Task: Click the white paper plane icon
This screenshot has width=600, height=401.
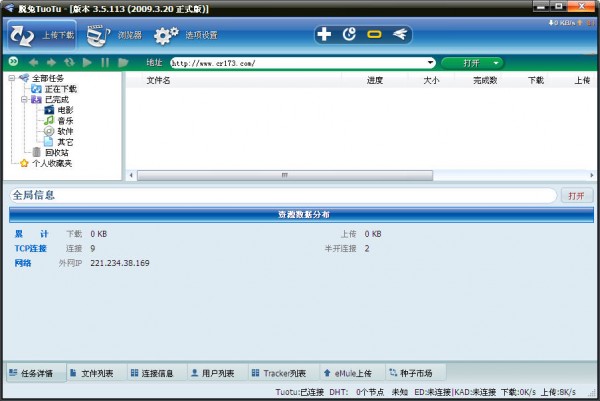Action: 400,35
